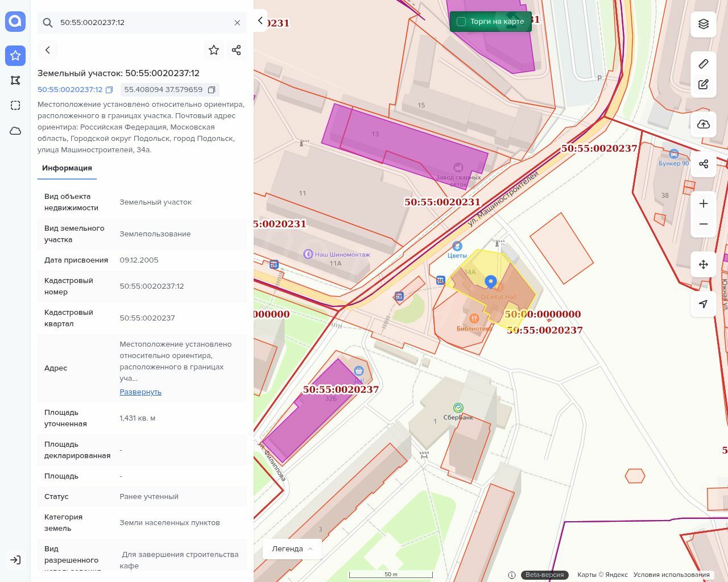Click the cadastral number search field

point(142,23)
